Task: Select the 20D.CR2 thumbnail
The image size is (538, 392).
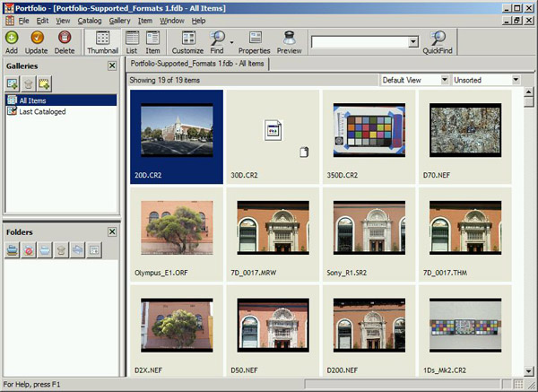Action: point(177,137)
